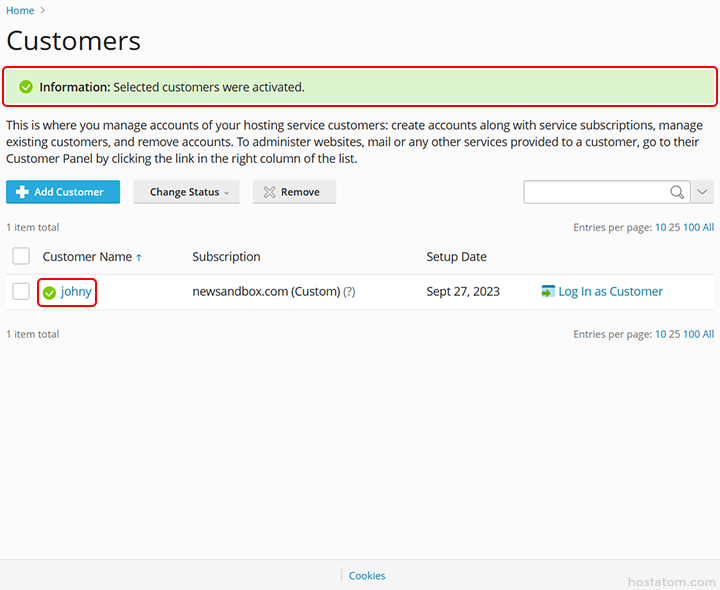Open the Cookies link in the footer

[x=367, y=576]
